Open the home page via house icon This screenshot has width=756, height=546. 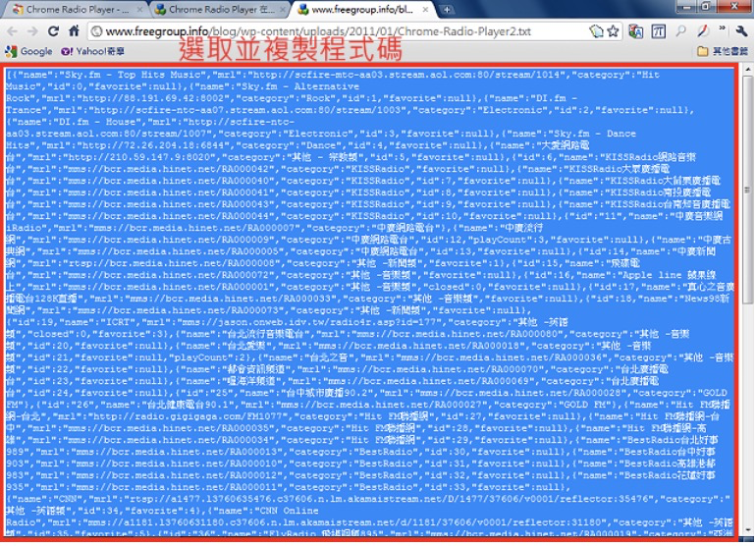click(x=74, y=31)
